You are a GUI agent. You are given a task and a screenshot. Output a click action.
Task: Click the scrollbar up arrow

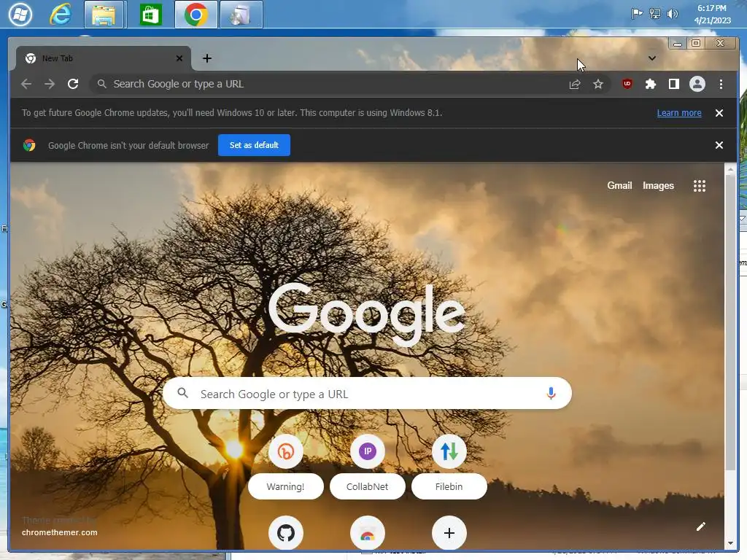click(730, 169)
